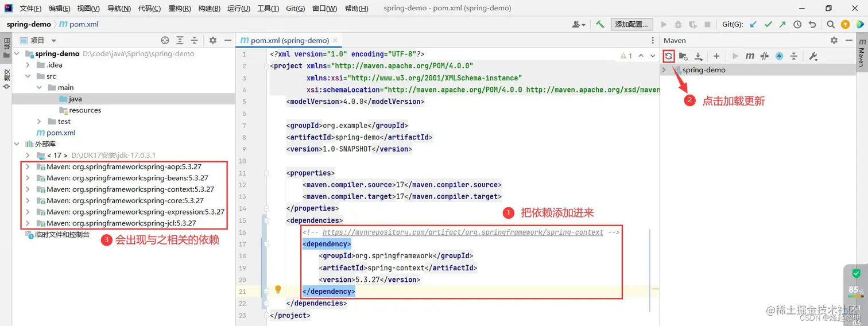
Task: Open the user account dropdown
Action: click(x=579, y=25)
